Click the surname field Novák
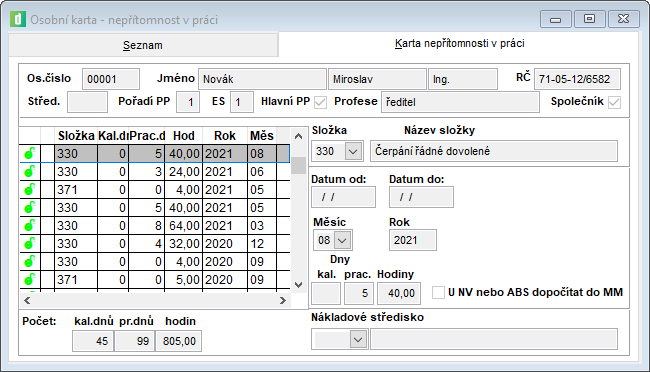This screenshot has height=372, width=650. tap(262, 79)
